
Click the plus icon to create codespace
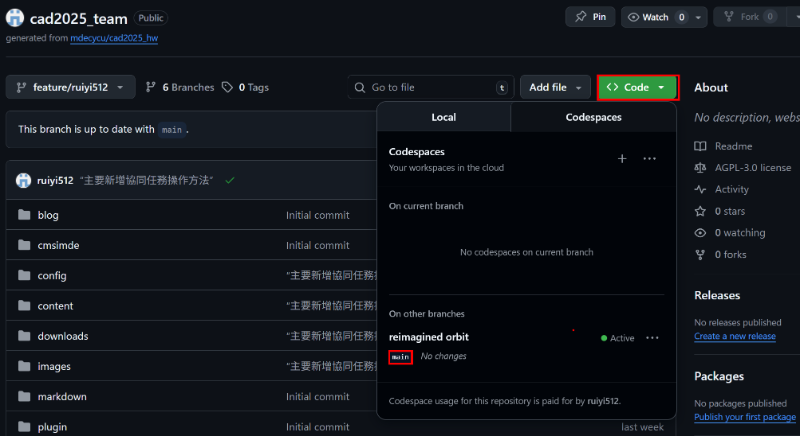tap(621, 158)
